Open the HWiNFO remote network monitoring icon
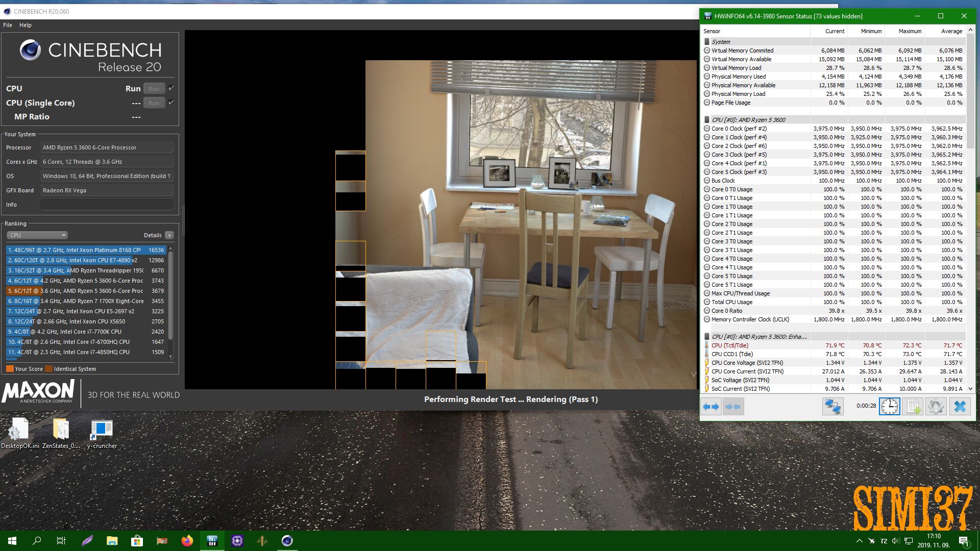This screenshot has width=980, height=551. (832, 407)
